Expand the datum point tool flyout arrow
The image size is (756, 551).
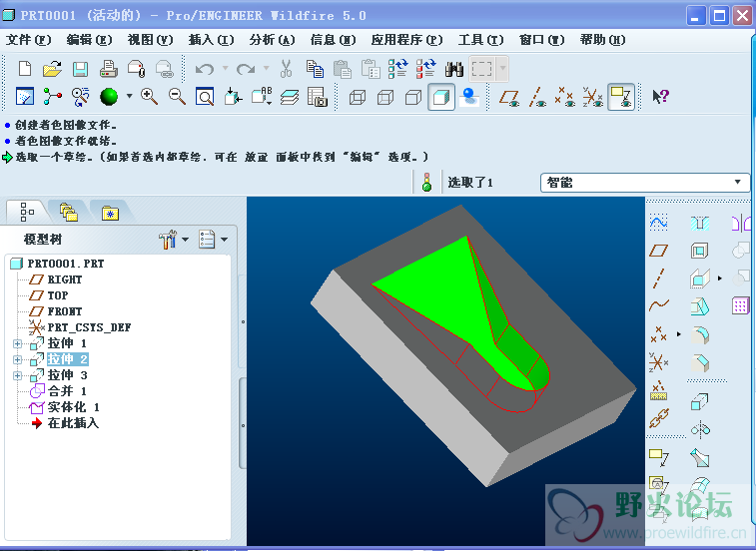coord(679,334)
